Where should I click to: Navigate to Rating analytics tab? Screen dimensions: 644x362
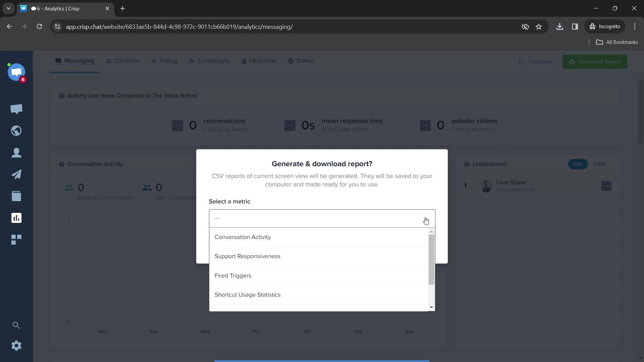click(169, 61)
